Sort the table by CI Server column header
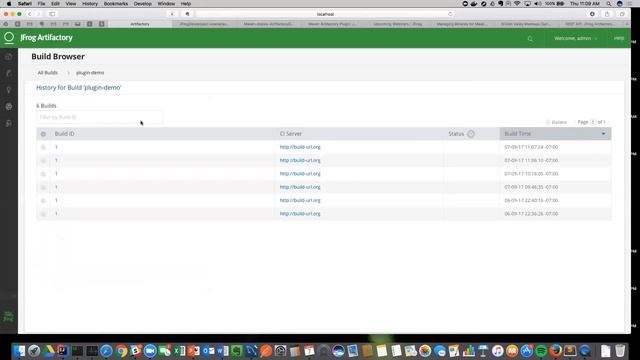The height and width of the screenshot is (360, 640). pos(291,134)
